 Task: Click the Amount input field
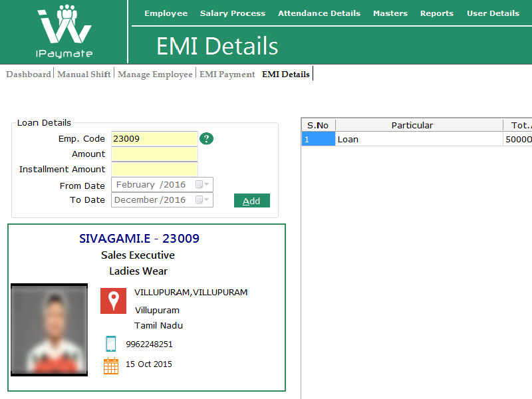point(154,154)
